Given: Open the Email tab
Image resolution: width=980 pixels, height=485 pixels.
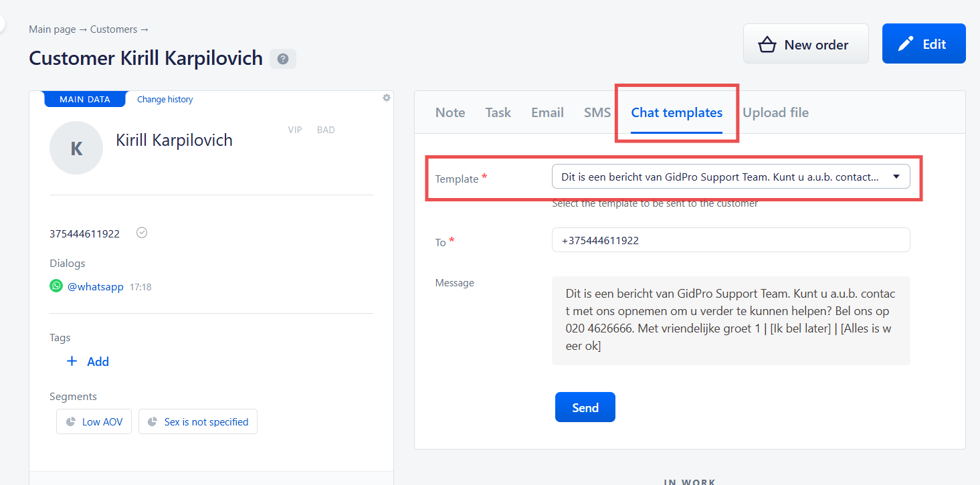Looking at the screenshot, I should coord(547,112).
